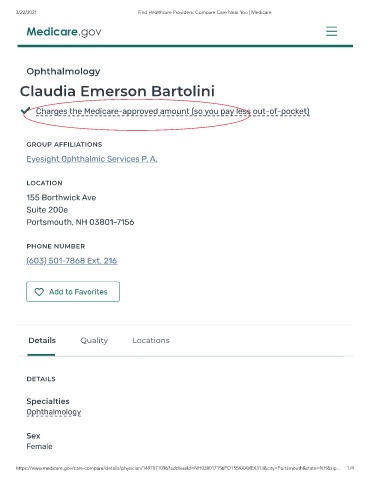Click the Ophthalmology category label above name
Image resolution: width=370 pixels, height=480 pixels.
point(63,71)
